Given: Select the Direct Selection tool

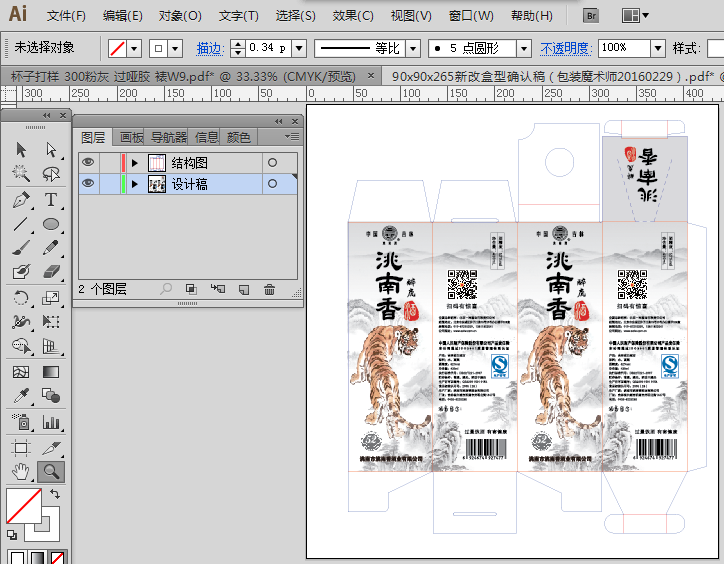Looking at the screenshot, I should [x=51, y=150].
